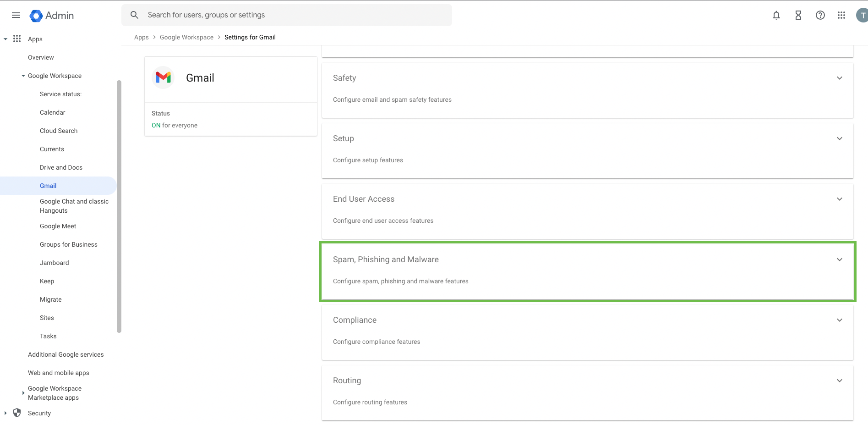868x425 pixels.
Task: Expand the Routing settings chevron
Action: pyautogui.click(x=840, y=381)
